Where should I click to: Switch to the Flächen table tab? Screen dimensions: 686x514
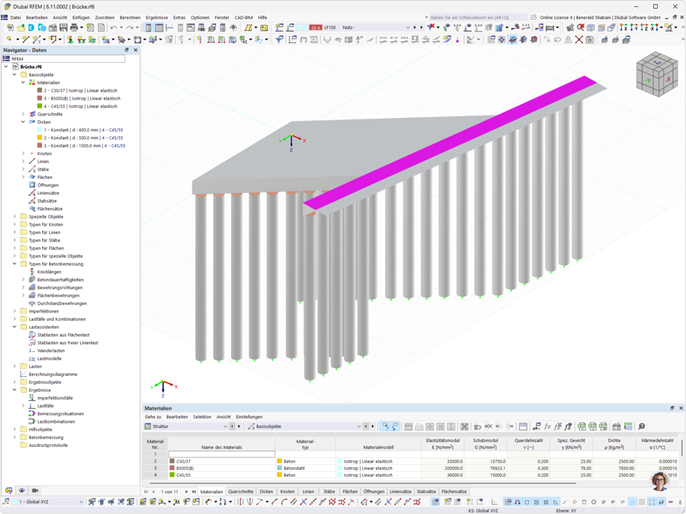(x=350, y=492)
